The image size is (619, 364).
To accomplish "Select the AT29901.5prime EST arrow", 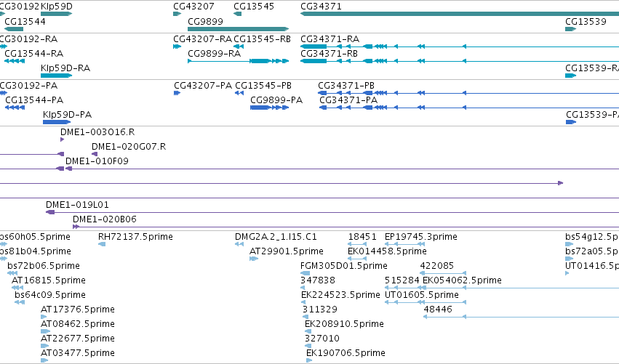I will (254, 259).
